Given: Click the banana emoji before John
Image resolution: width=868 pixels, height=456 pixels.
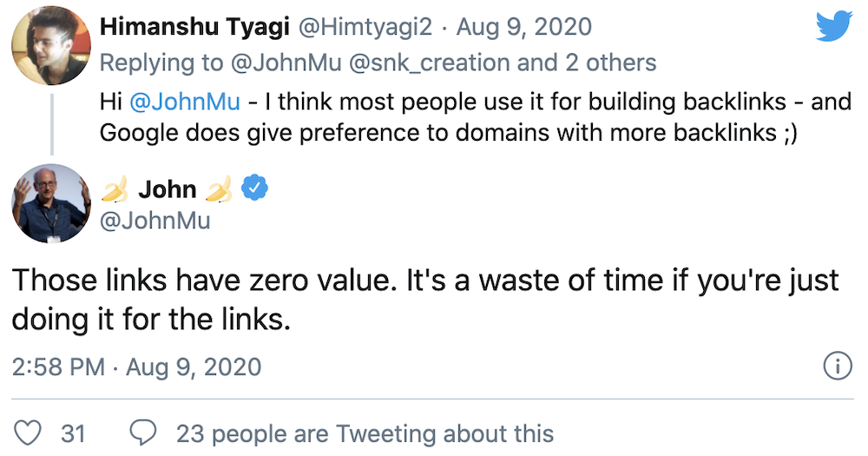Looking at the screenshot, I should 115,188.
